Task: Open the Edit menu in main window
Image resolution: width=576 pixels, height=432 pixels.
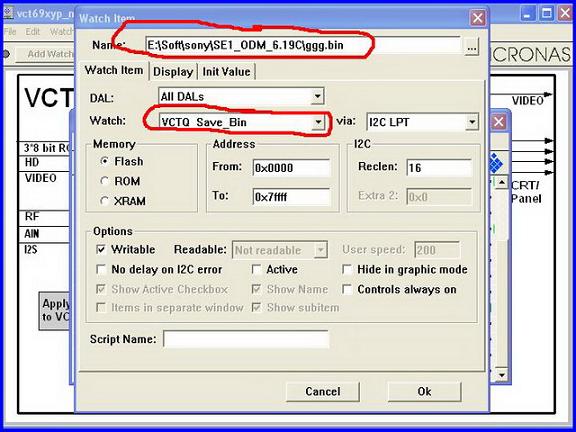Action: point(33,32)
